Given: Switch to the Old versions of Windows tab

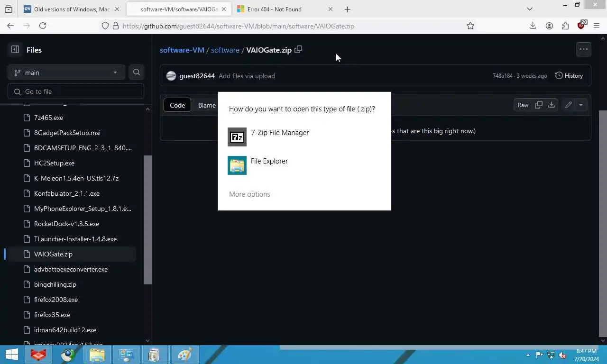Looking at the screenshot, I should [71, 9].
